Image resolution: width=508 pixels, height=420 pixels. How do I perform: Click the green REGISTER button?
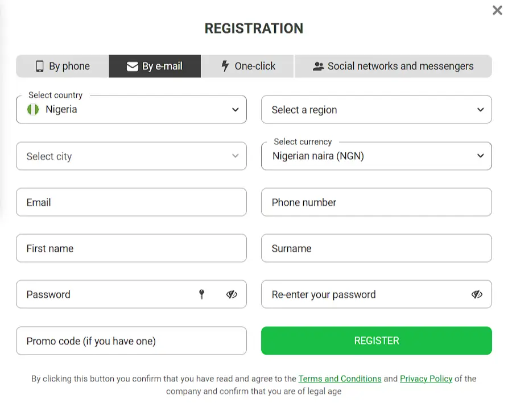tap(376, 340)
